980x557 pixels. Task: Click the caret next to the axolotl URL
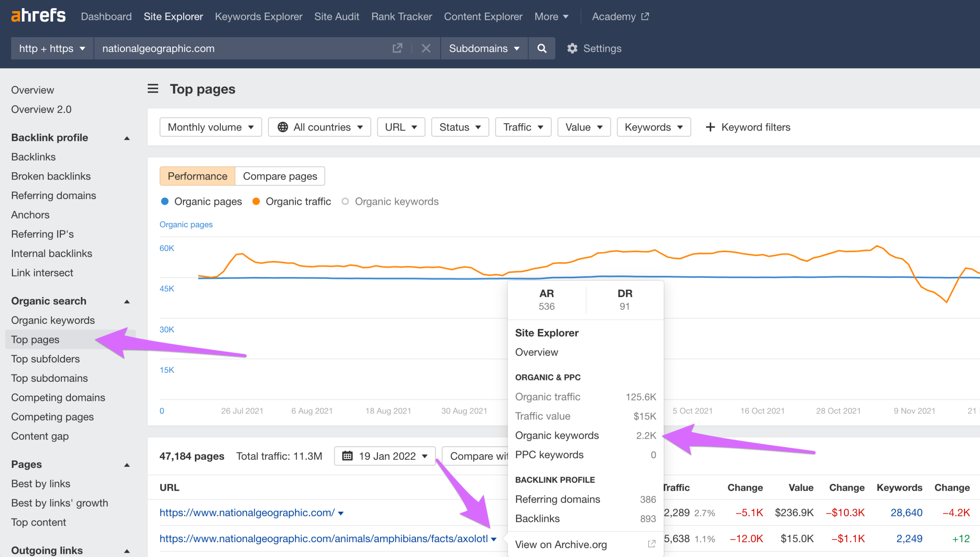pos(494,539)
